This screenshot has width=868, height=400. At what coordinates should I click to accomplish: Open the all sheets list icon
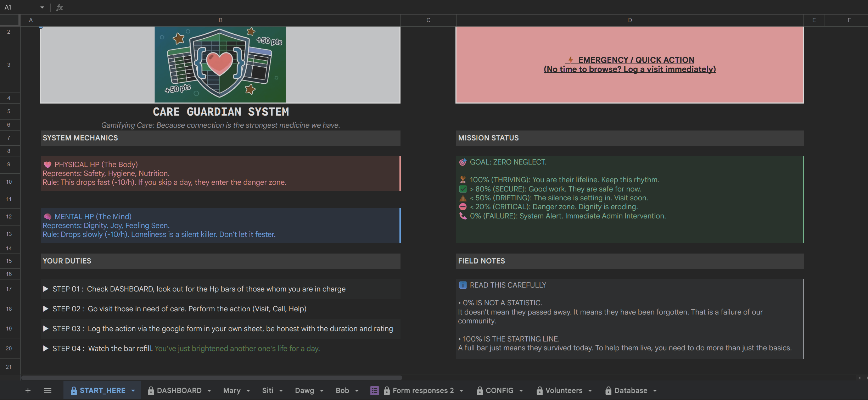pyautogui.click(x=48, y=390)
